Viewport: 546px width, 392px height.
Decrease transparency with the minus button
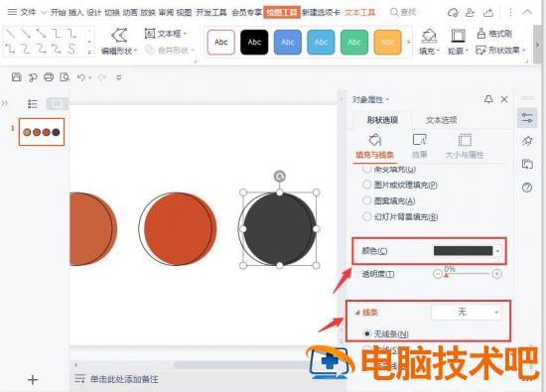click(x=438, y=274)
